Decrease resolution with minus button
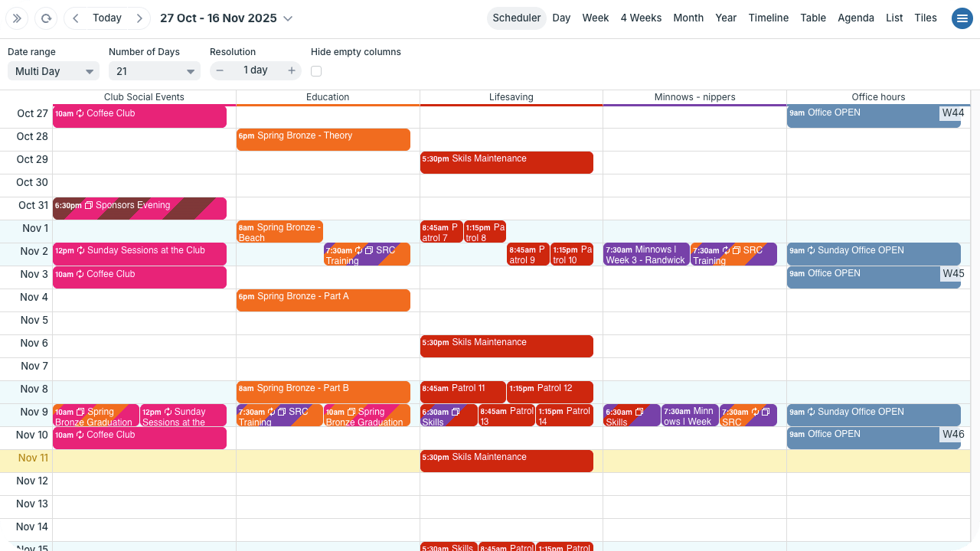980x551 pixels. [220, 70]
